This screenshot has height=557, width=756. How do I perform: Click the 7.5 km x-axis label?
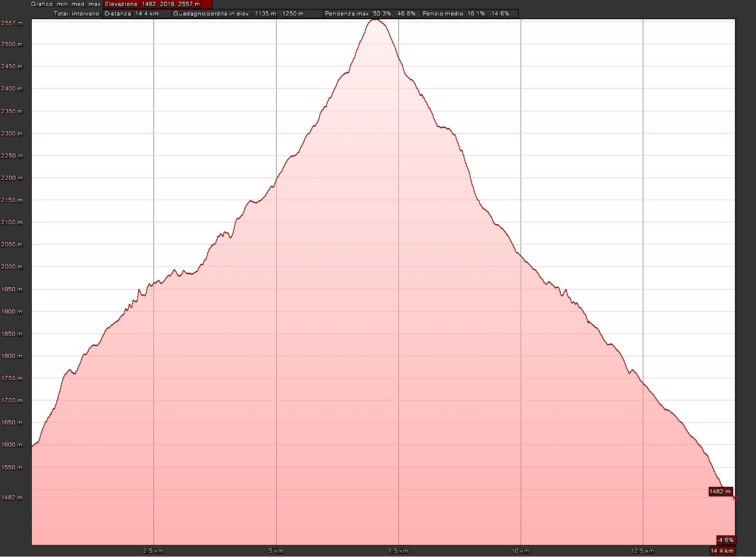pos(398,550)
